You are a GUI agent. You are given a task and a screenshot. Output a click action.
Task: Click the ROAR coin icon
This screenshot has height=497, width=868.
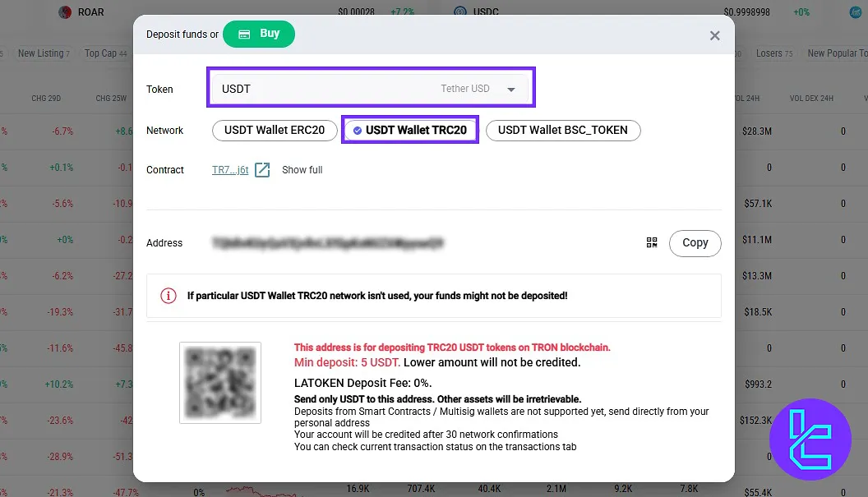64,12
